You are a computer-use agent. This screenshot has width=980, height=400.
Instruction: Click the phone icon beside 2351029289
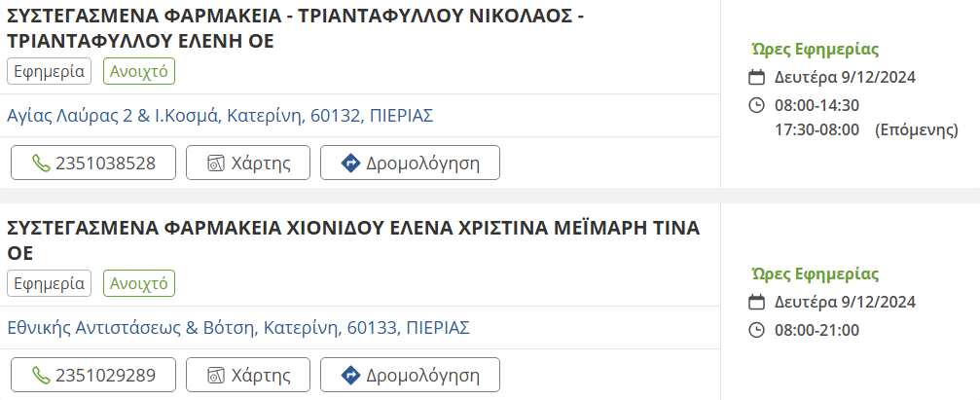tap(41, 375)
